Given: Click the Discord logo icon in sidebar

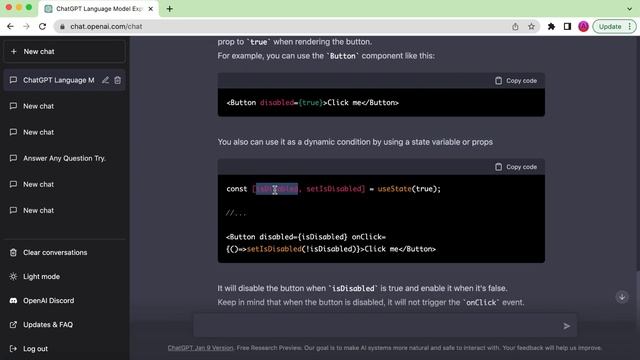Looking at the screenshot, I should [x=13, y=300].
